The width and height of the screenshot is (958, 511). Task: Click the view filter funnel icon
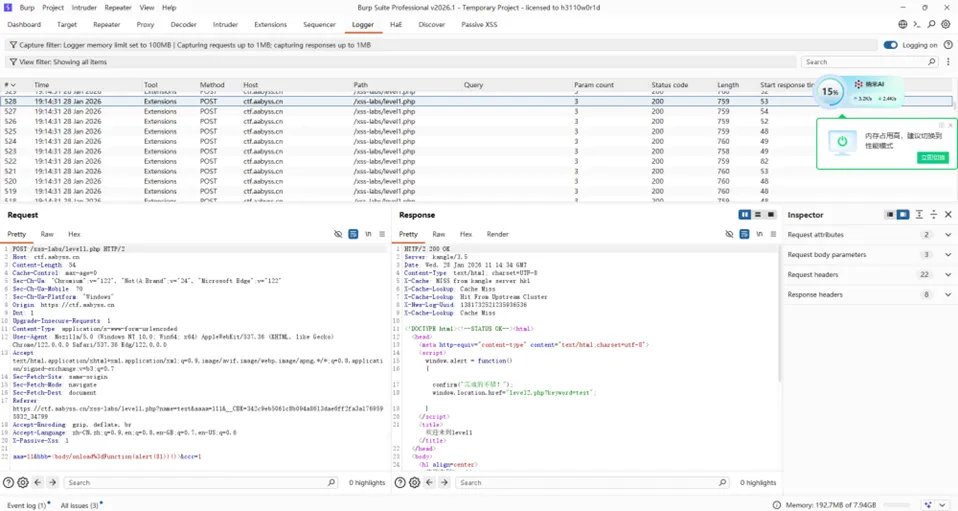pyautogui.click(x=13, y=62)
